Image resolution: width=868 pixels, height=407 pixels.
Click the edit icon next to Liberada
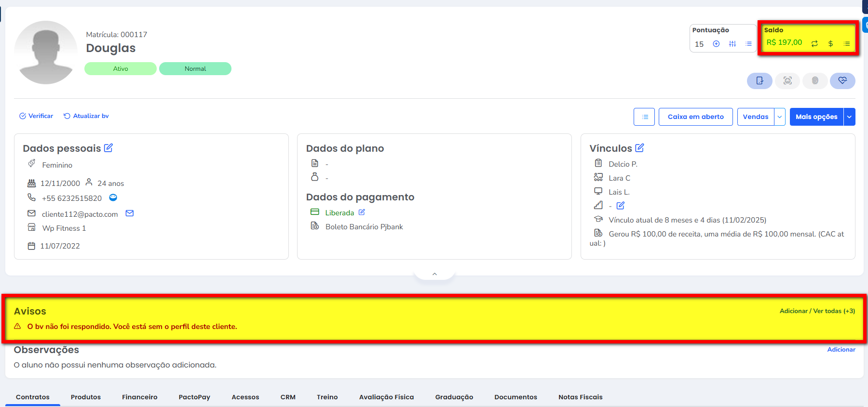(362, 212)
